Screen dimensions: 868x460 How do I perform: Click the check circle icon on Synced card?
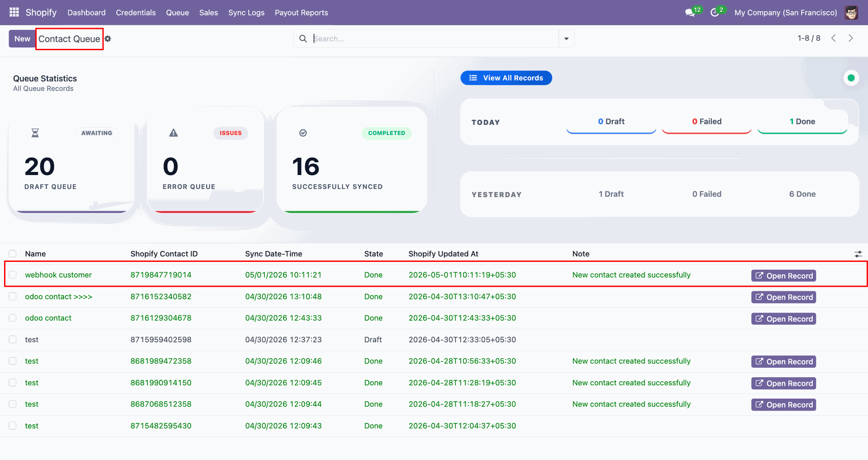tap(303, 133)
